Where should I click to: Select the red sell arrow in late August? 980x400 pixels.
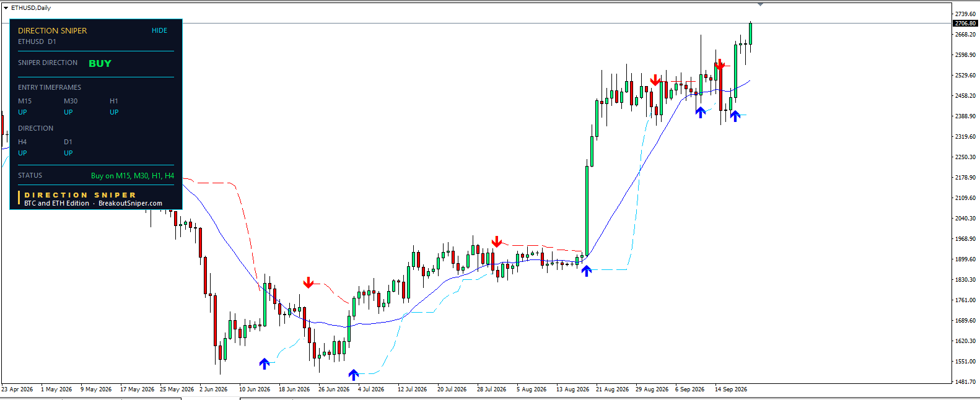[655, 80]
